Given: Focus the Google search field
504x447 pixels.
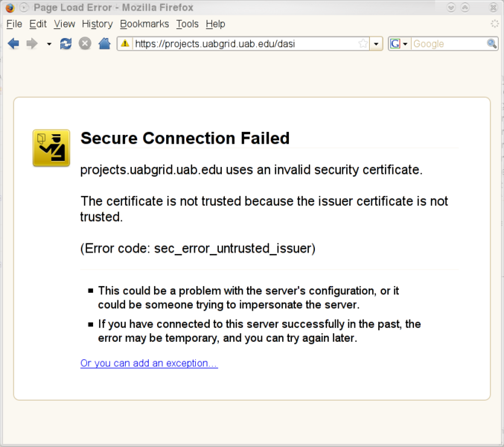Looking at the screenshot, I should coord(447,44).
